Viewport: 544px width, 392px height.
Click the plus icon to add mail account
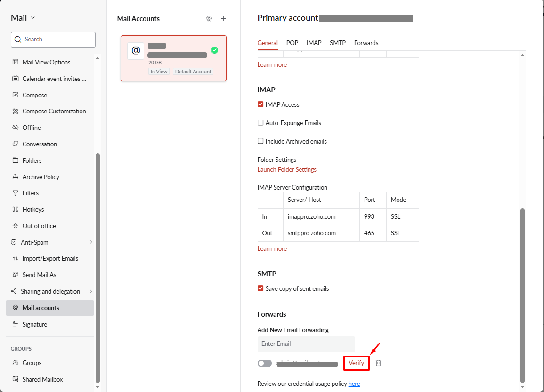coord(224,19)
